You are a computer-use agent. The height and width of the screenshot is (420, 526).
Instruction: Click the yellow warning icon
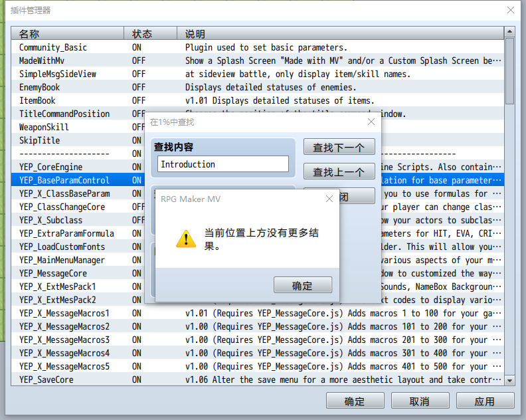pyautogui.click(x=186, y=239)
